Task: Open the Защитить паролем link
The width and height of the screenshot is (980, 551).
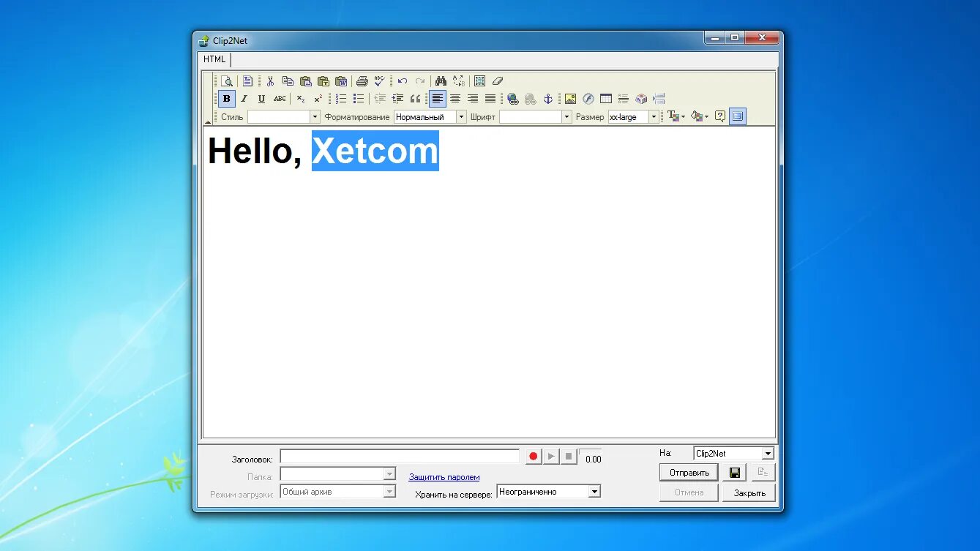Action: click(444, 476)
